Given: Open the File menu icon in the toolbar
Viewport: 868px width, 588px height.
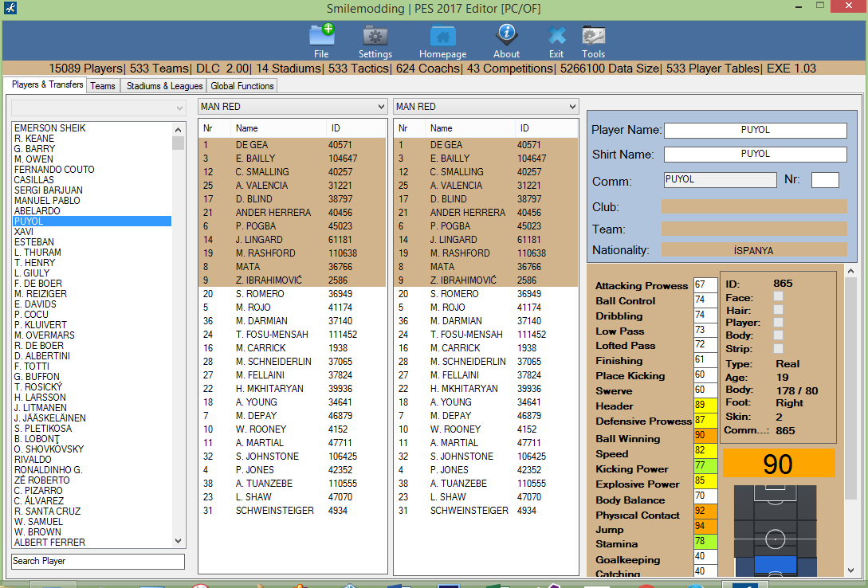Looking at the screenshot, I should tap(320, 36).
